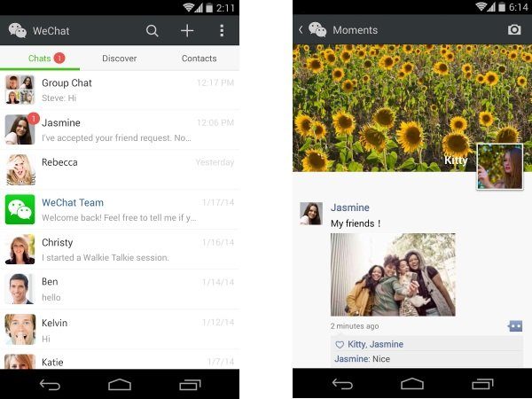This screenshot has width=532, height=399.
Task: Open the Kelvin conversation
Action: click(x=120, y=329)
